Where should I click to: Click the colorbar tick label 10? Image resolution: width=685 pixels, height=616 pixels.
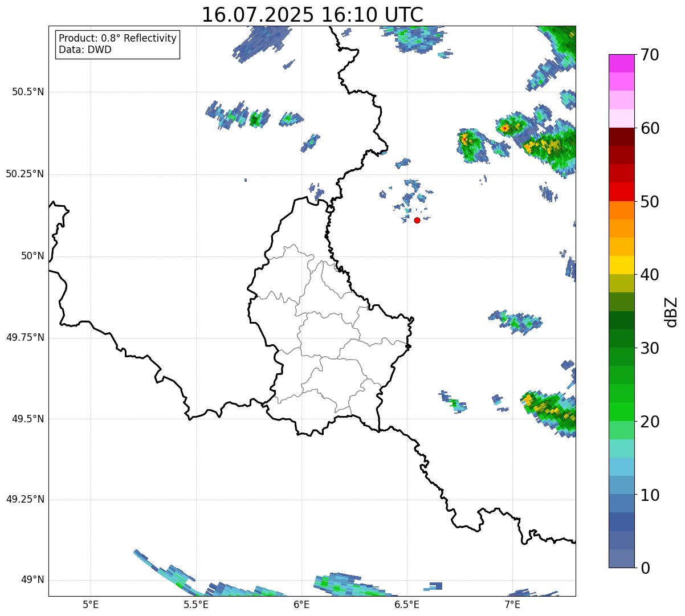coord(650,495)
